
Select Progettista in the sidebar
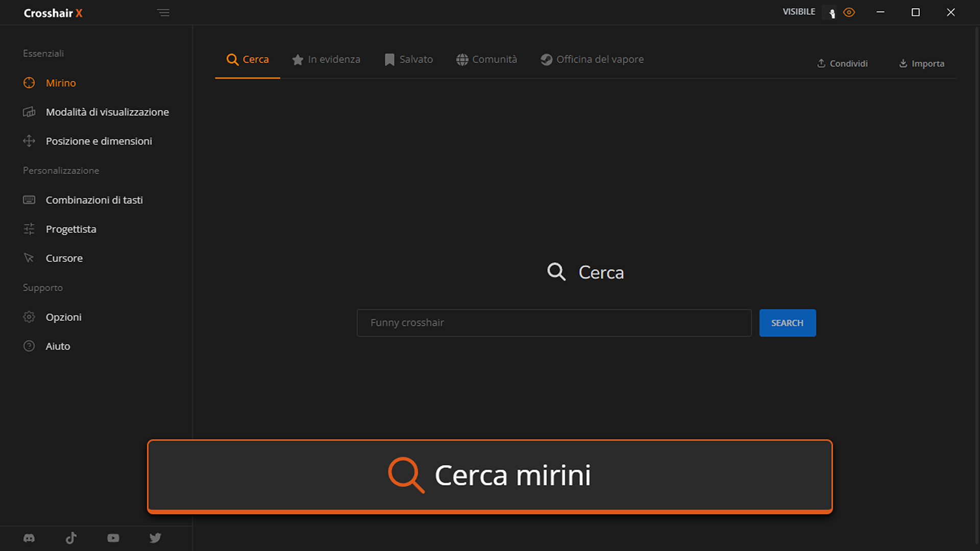[x=60, y=229]
